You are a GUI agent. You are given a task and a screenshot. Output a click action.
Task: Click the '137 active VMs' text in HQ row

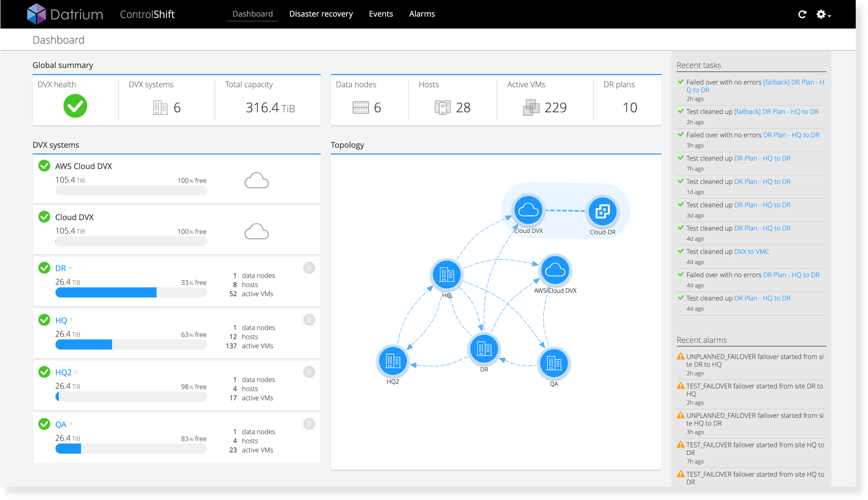tap(249, 346)
